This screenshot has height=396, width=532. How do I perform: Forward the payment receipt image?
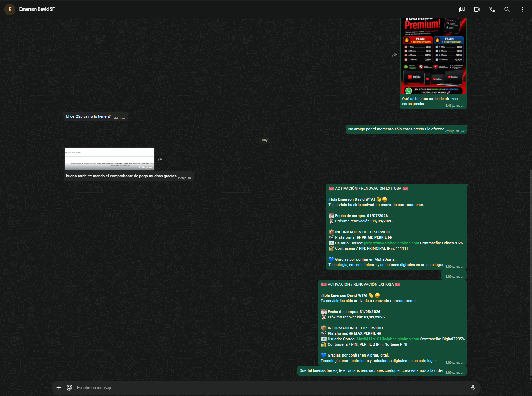pos(160,159)
